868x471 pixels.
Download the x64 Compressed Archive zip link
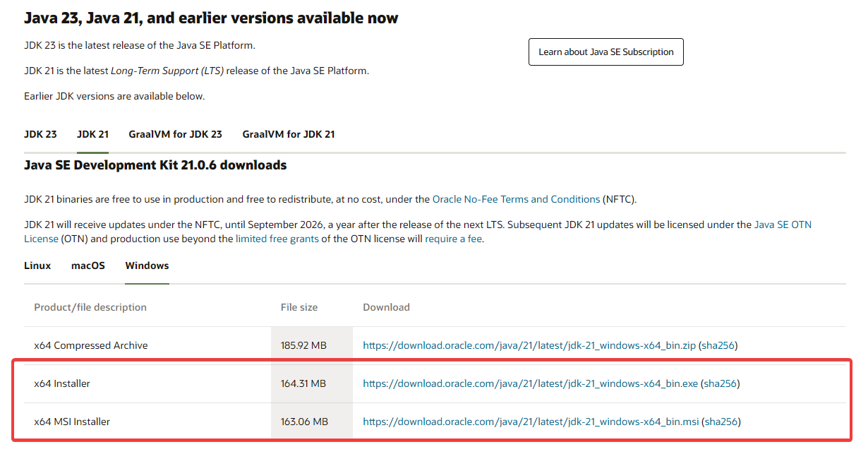pos(529,346)
